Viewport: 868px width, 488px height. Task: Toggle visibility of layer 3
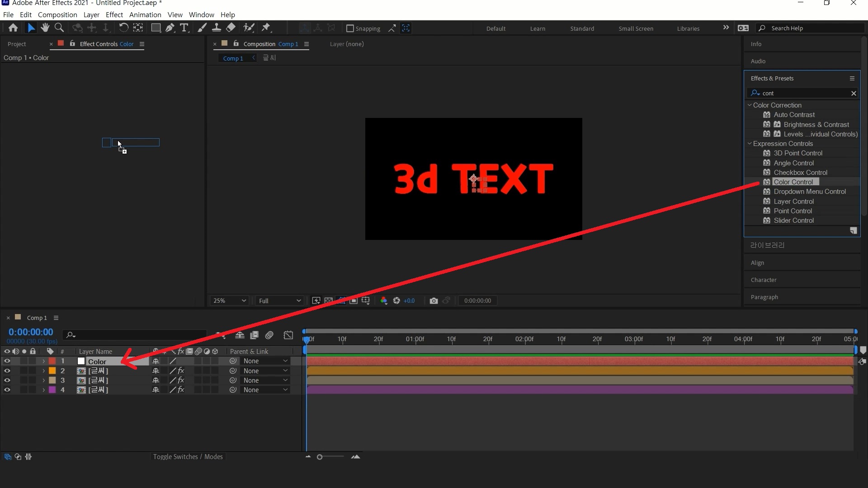pyautogui.click(x=7, y=380)
